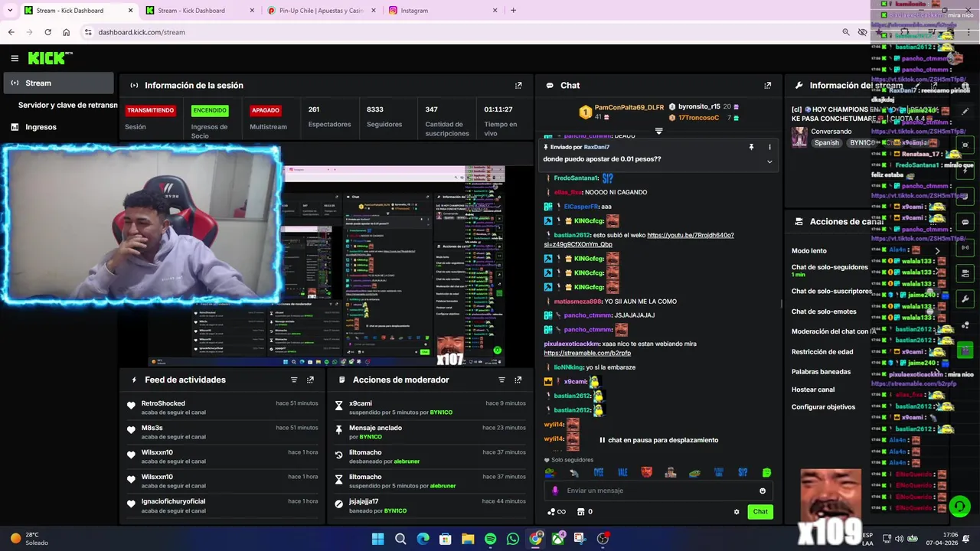Open the emoji picker in chat input
This screenshot has width=980, height=551.
(763, 491)
